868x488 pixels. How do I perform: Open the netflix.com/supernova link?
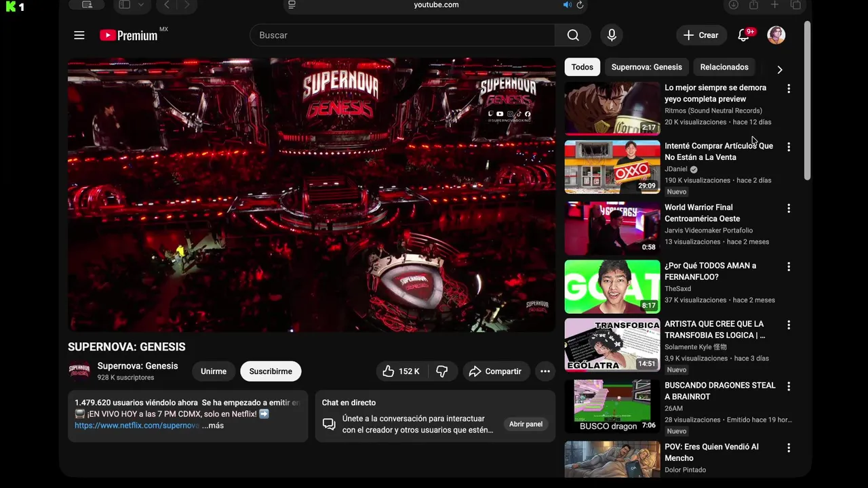137,426
